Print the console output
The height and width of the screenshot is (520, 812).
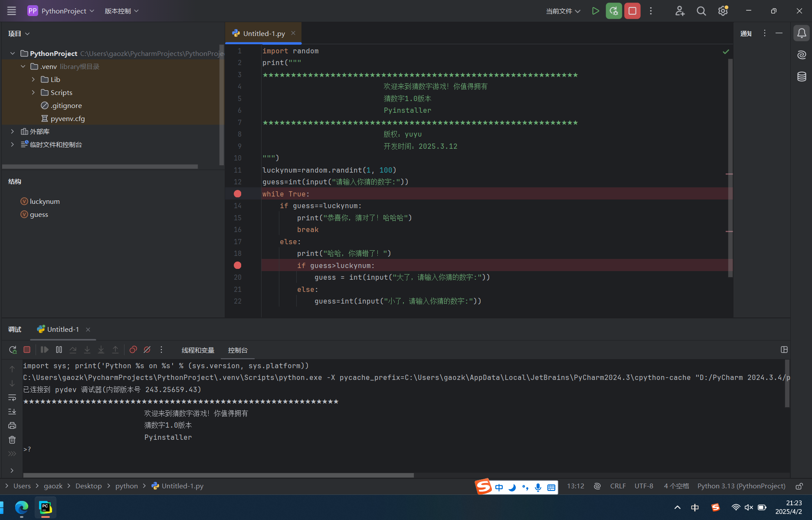12,425
